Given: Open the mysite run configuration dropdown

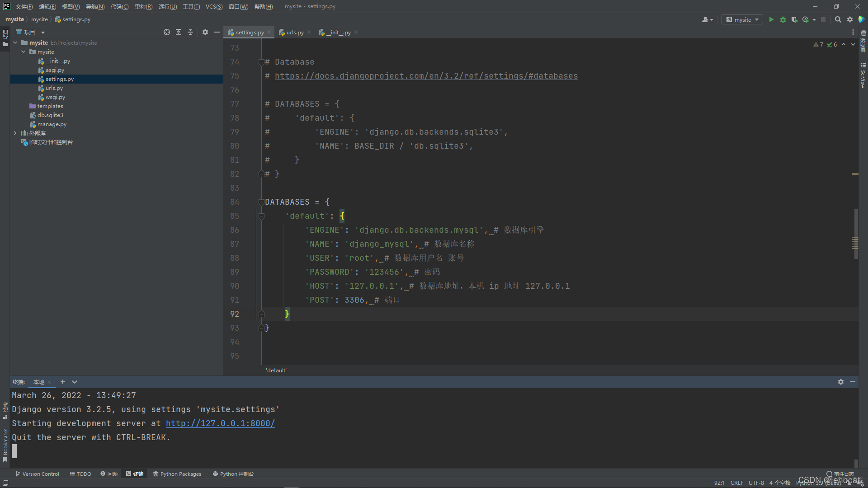Looking at the screenshot, I should pyautogui.click(x=742, y=19).
